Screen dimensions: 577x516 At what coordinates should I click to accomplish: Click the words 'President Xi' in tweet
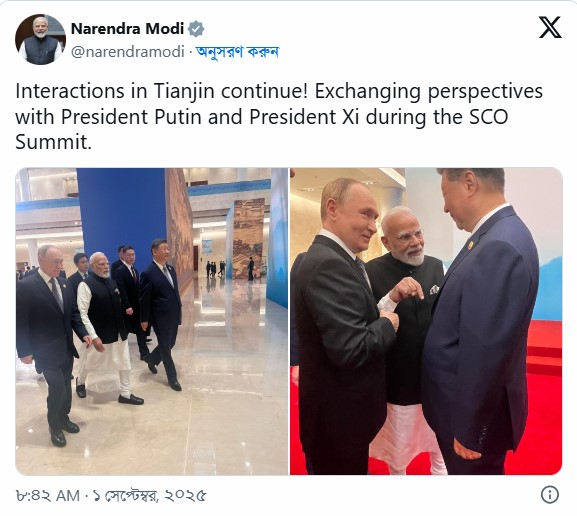coord(304,117)
